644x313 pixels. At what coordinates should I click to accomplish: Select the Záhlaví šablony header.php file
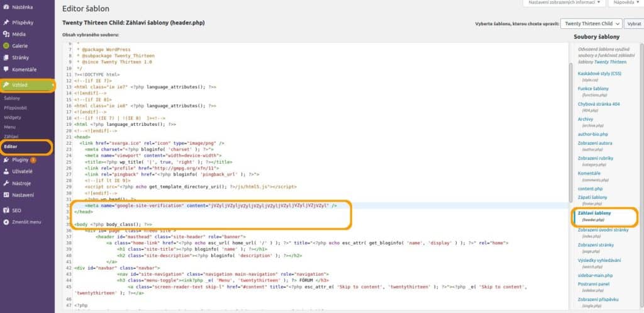[x=594, y=213]
